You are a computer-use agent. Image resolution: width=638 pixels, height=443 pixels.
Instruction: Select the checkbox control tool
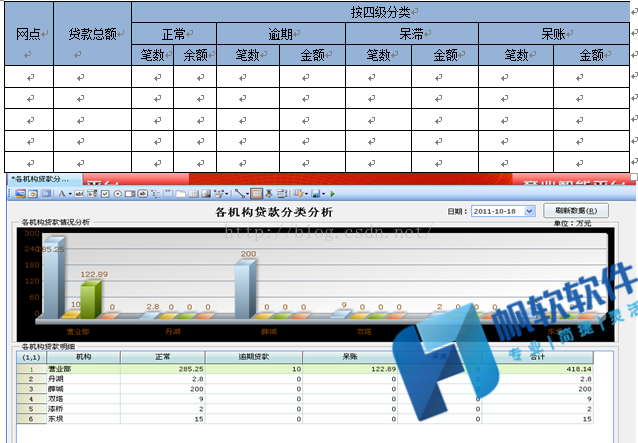[105, 194]
